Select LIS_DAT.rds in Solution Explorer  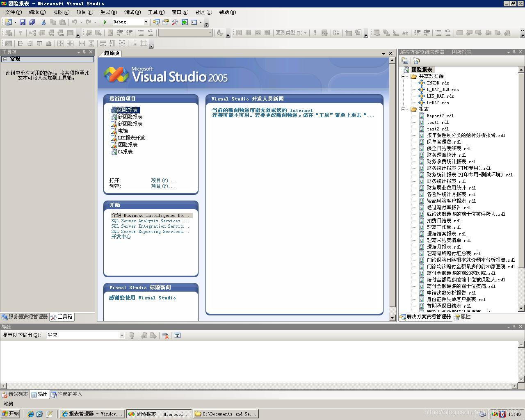pos(440,96)
